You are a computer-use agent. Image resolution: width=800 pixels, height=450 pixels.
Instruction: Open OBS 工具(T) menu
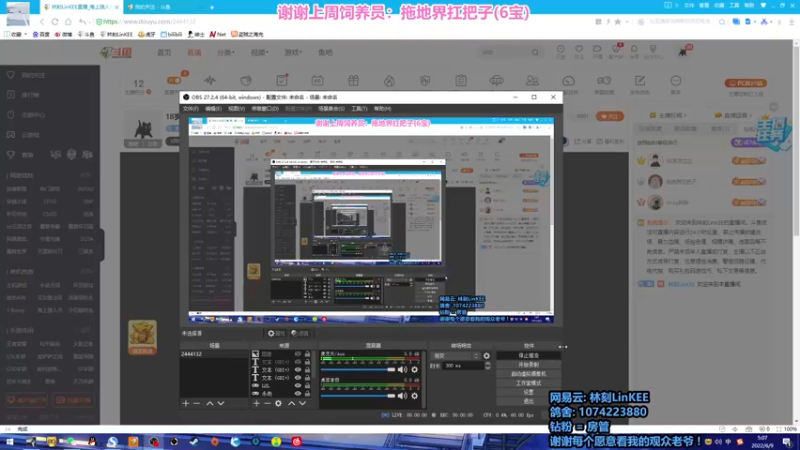click(x=359, y=109)
